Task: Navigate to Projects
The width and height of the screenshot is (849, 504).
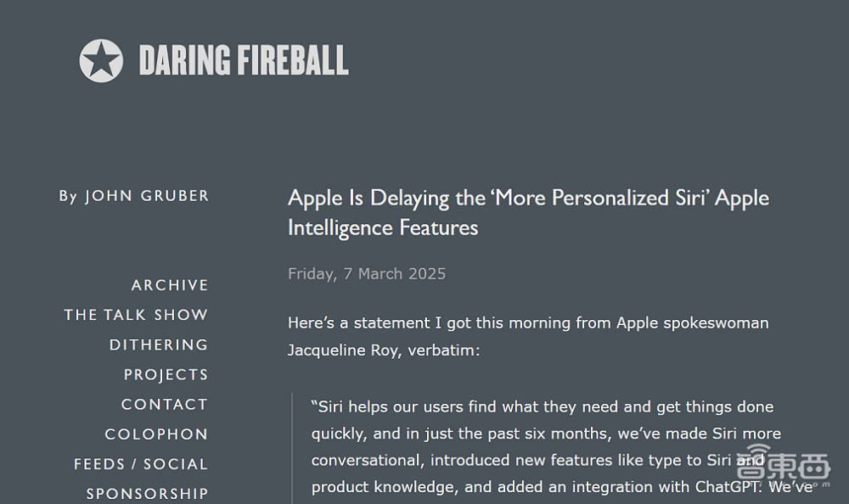Action: [x=166, y=374]
